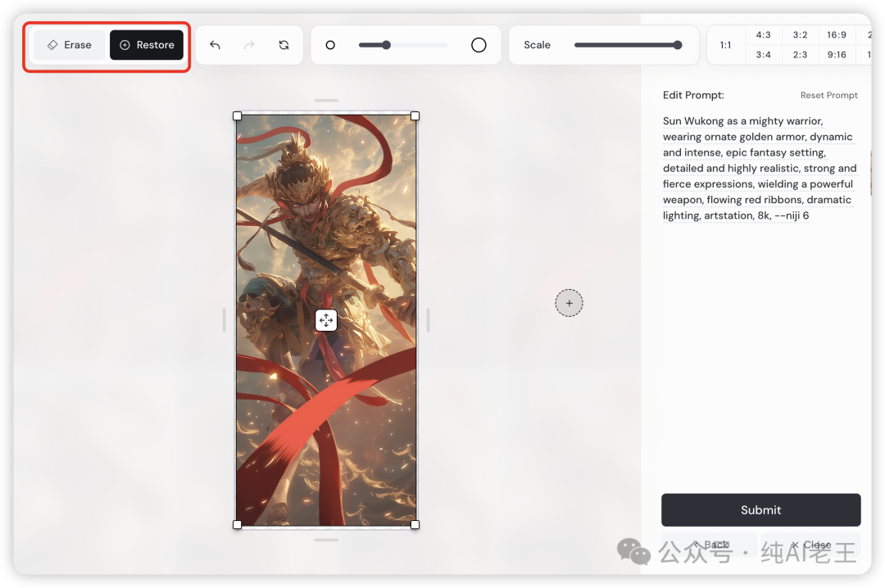Image resolution: width=885 pixels, height=588 pixels.
Task: Click the Scale label
Action: click(537, 45)
